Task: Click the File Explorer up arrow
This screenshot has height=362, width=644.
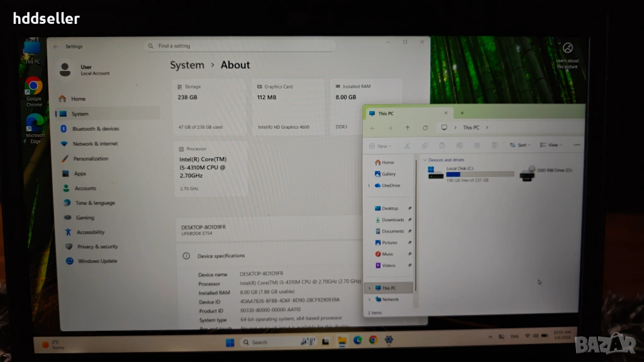Action: coord(408,128)
